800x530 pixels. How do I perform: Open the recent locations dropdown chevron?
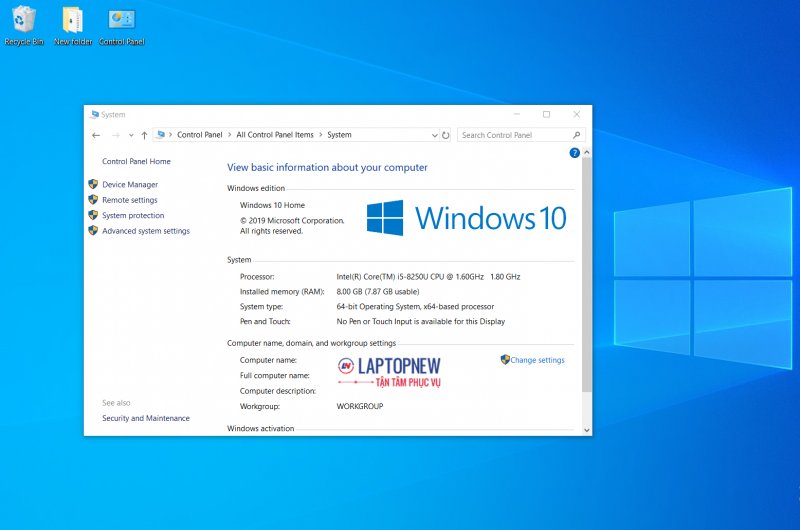click(x=131, y=135)
